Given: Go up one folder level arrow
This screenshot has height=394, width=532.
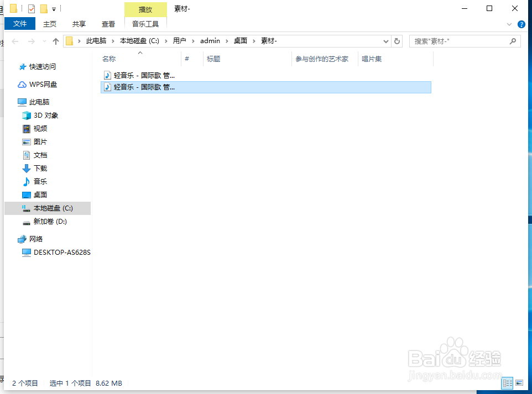Looking at the screenshot, I should 56,41.
